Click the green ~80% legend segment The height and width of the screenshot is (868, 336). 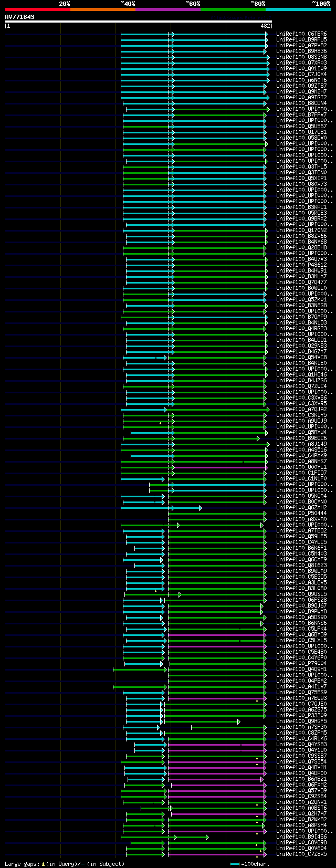233,9
